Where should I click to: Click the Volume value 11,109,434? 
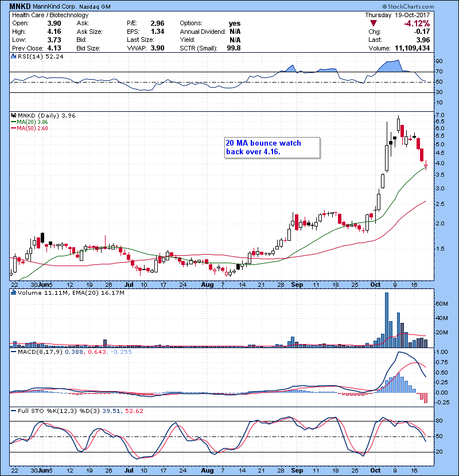coord(412,48)
